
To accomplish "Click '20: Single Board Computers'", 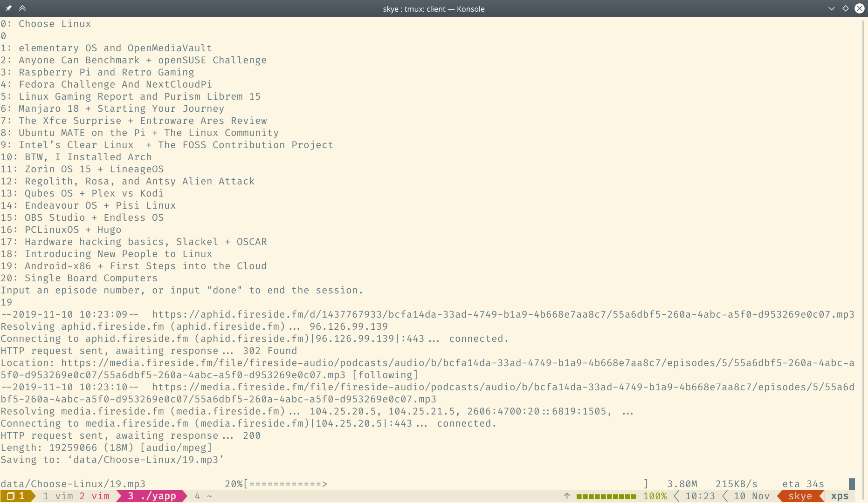I will (79, 278).
